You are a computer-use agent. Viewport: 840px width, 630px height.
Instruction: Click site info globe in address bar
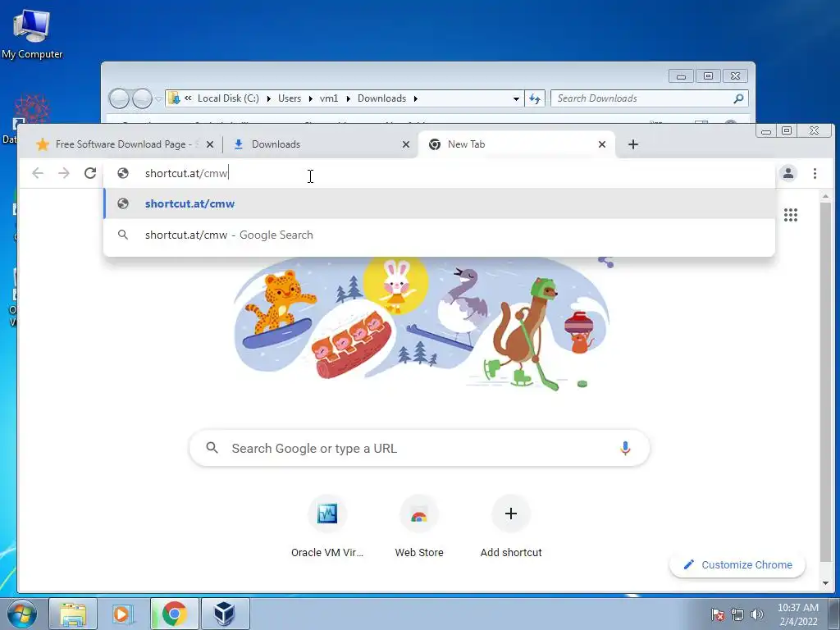[123, 173]
